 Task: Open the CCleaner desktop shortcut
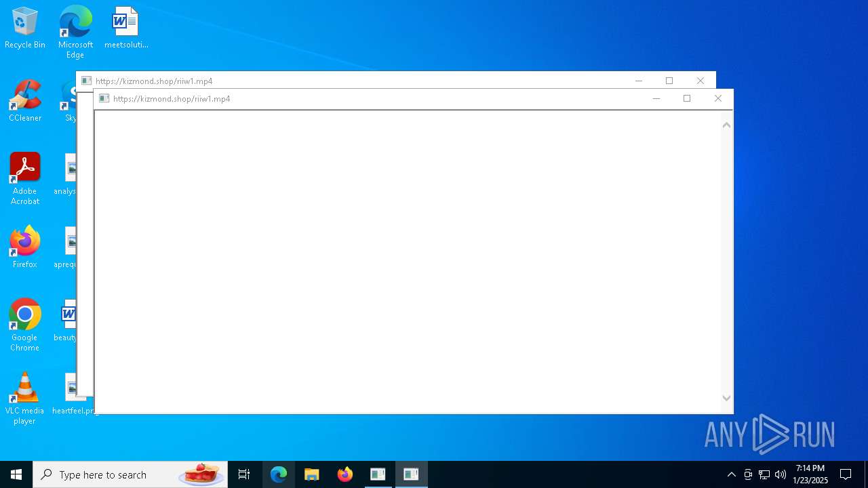click(25, 101)
